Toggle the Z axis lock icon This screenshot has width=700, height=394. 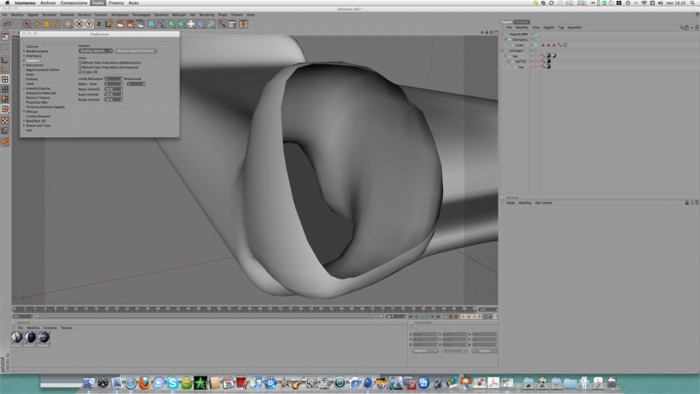(99, 24)
